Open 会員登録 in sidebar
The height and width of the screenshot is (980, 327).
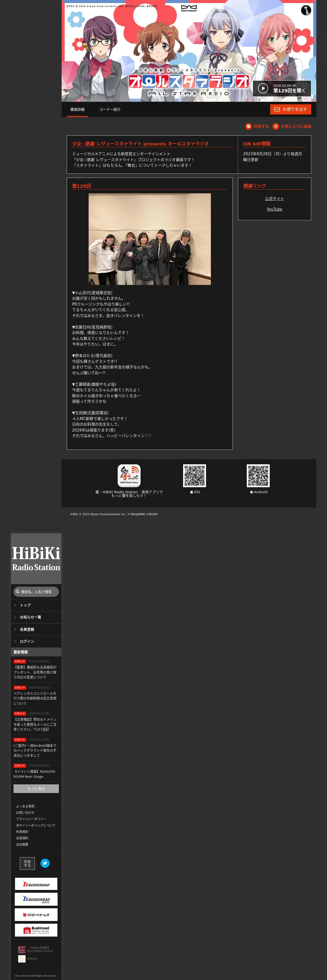[36, 629]
